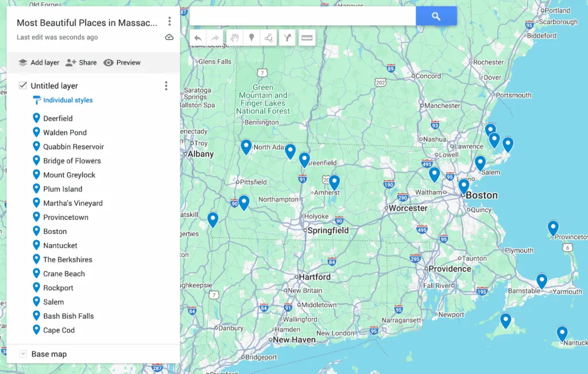The height and width of the screenshot is (374, 588).
Task: Select Bash Bish Falls in the list
Action: click(68, 316)
